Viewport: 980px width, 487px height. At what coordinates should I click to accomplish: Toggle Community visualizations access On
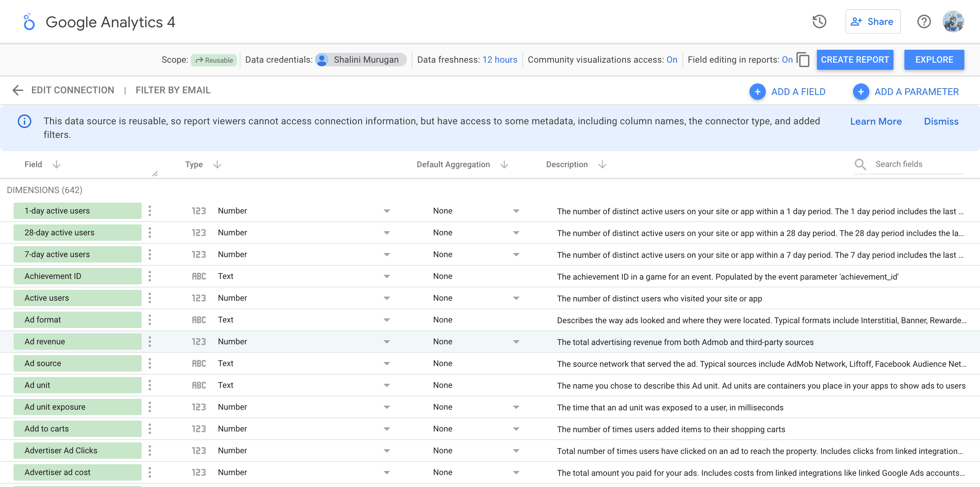pyautogui.click(x=671, y=60)
